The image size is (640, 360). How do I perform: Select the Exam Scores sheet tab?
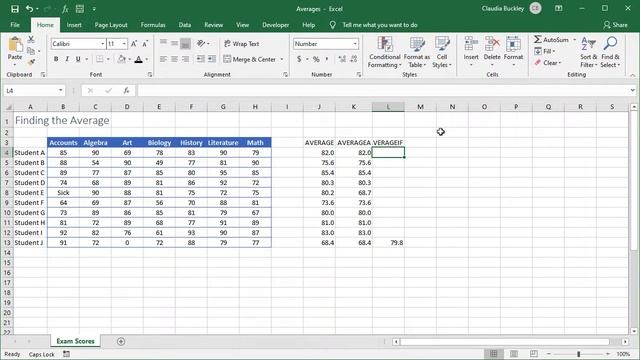[76, 341]
